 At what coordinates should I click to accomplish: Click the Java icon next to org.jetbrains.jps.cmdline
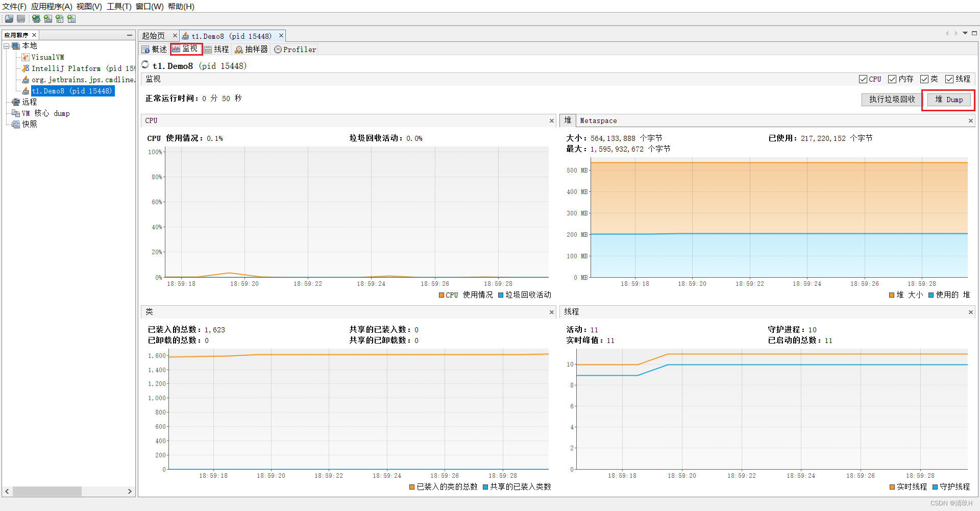(26, 80)
